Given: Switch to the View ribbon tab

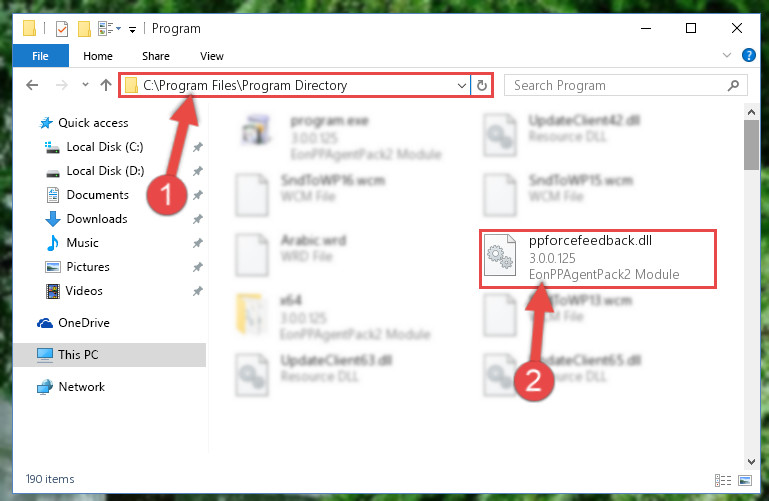Looking at the screenshot, I should (x=212, y=56).
